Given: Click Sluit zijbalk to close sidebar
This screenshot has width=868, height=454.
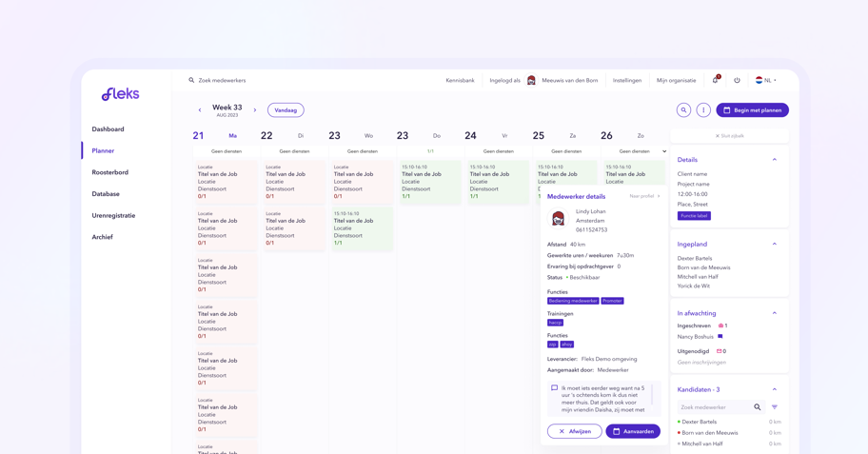Looking at the screenshot, I should pos(730,136).
